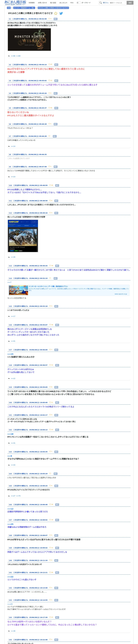Open RSS in top menu
This screenshot has height=644, width=138.
(x=72, y=3)
